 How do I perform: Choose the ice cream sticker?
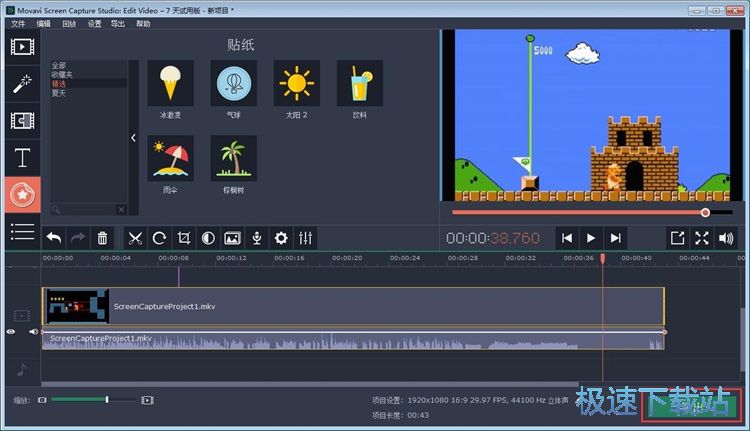[171, 83]
